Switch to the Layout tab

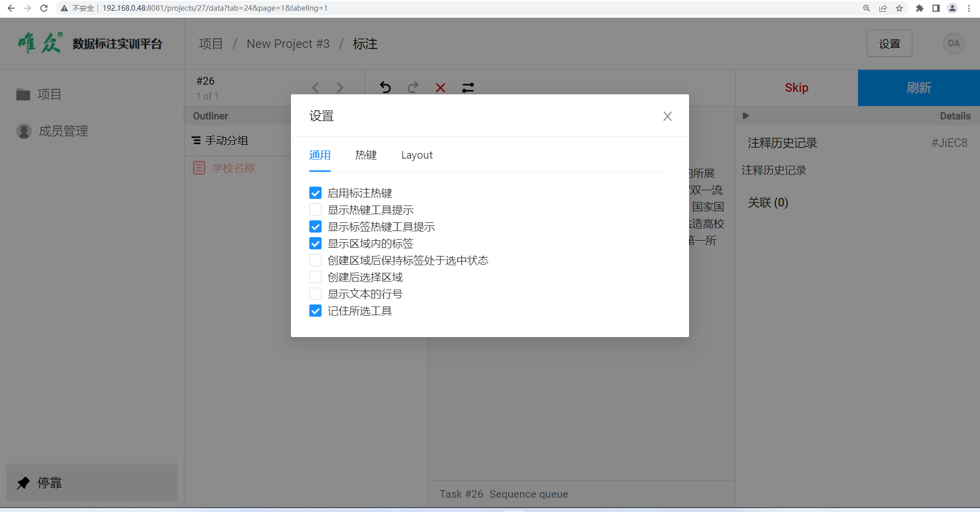pyautogui.click(x=416, y=155)
